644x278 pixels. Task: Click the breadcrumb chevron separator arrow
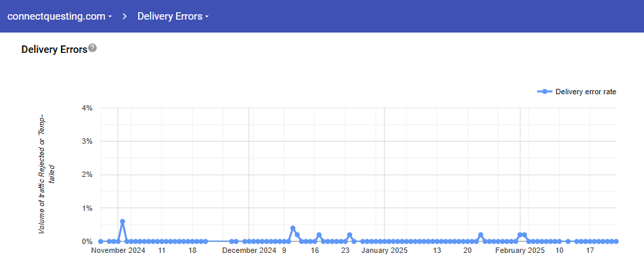point(125,16)
